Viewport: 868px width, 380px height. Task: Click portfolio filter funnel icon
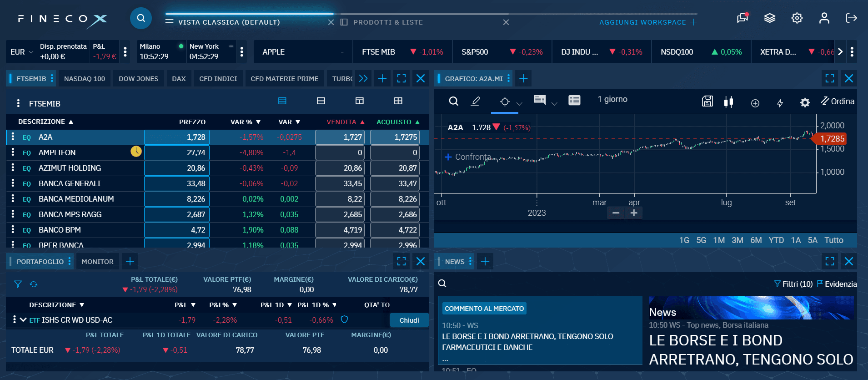[x=18, y=284]
